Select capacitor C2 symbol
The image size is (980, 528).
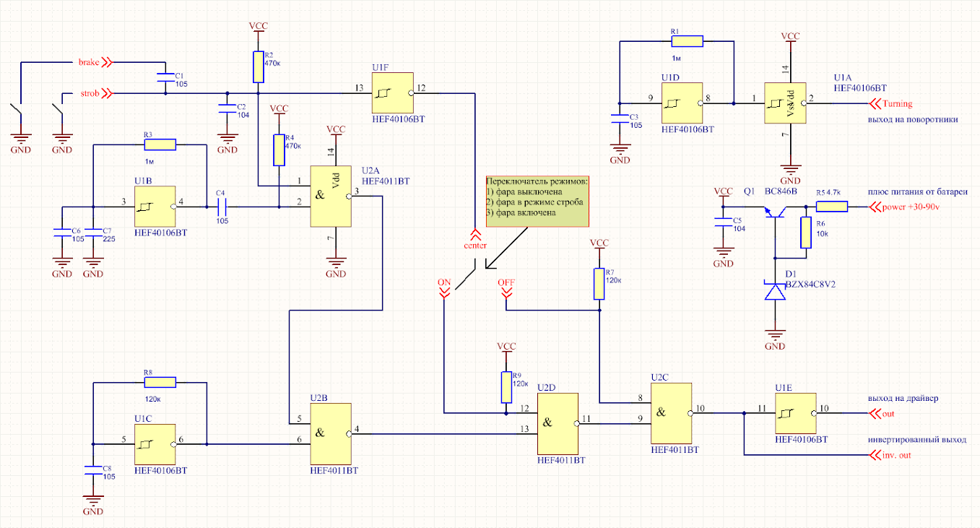pyautogui.click(x=227, y=108)
